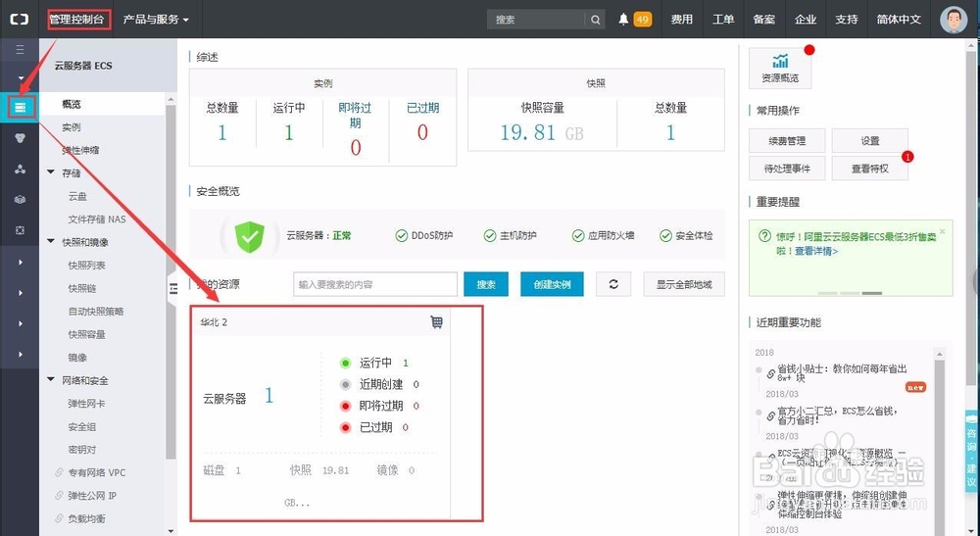Collapse the 存储 tree section
The height and width of the screenshot is (536, 980).
(x=51, y=172)
